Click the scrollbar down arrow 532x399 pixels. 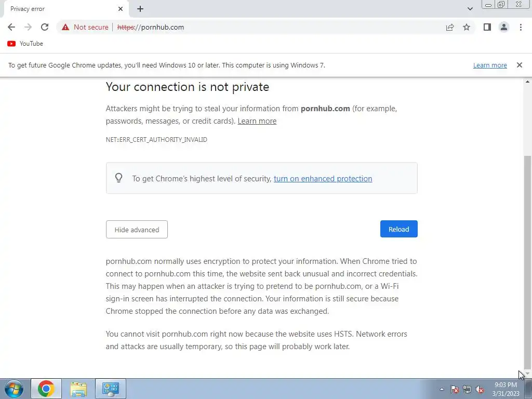pyautogui.click(x=527, y=374)
